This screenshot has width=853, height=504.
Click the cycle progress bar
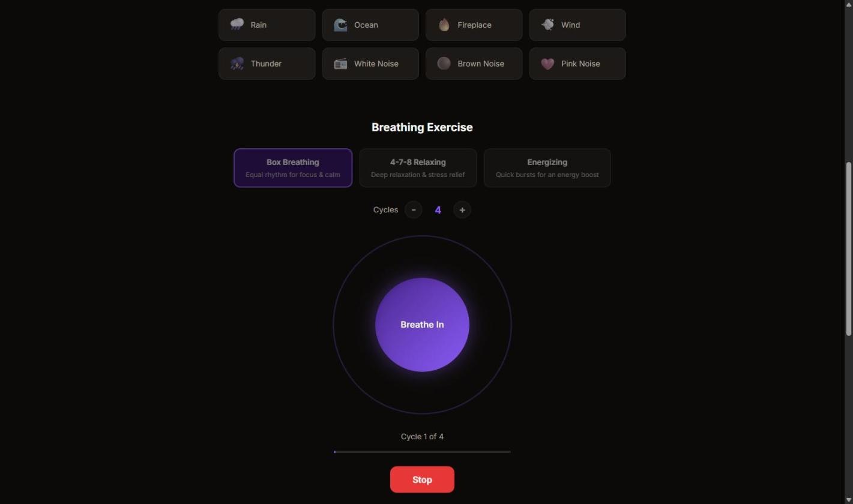(422, 452)
